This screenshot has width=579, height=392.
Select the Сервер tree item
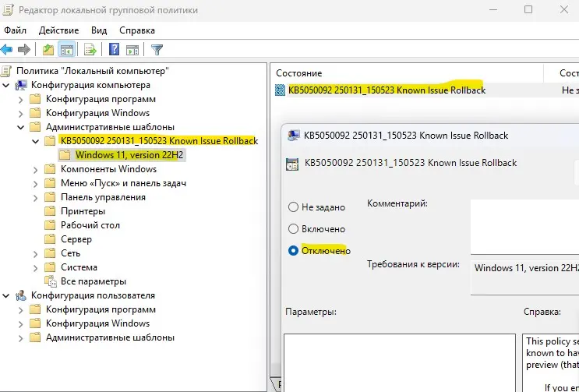[x=76, y=239]
